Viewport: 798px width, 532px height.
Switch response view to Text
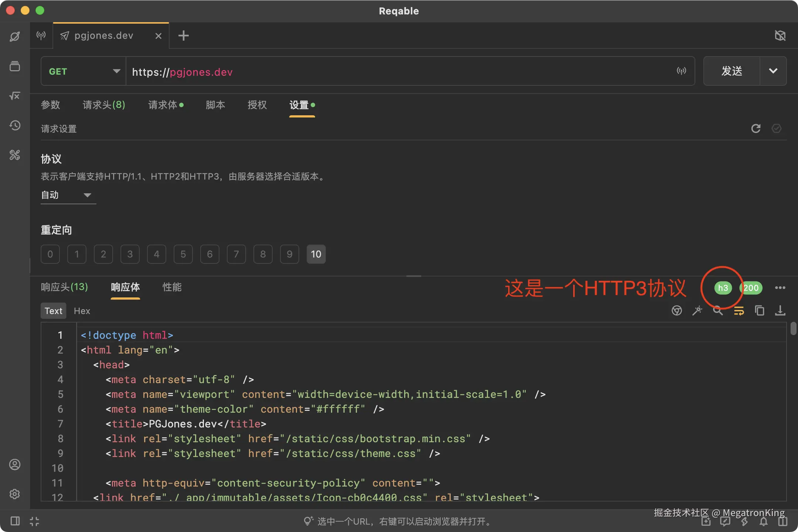click(x=54, y=311)
